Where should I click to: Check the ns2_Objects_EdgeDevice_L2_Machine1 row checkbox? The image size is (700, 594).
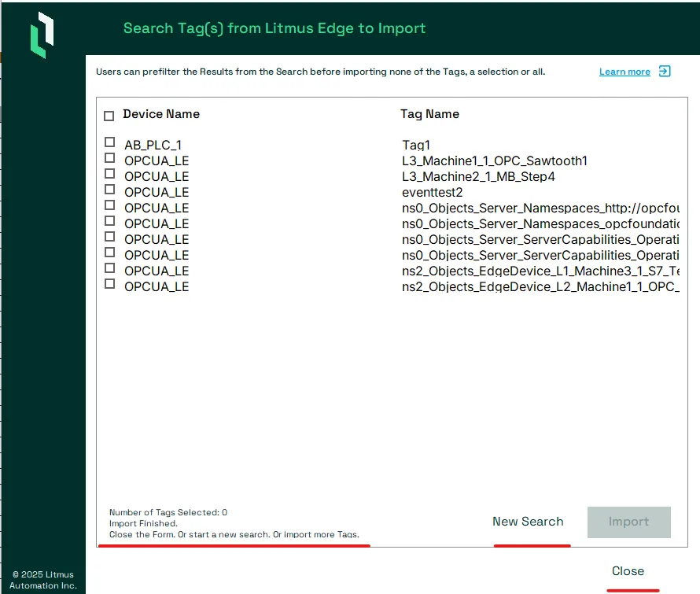[x=109, y=283]
